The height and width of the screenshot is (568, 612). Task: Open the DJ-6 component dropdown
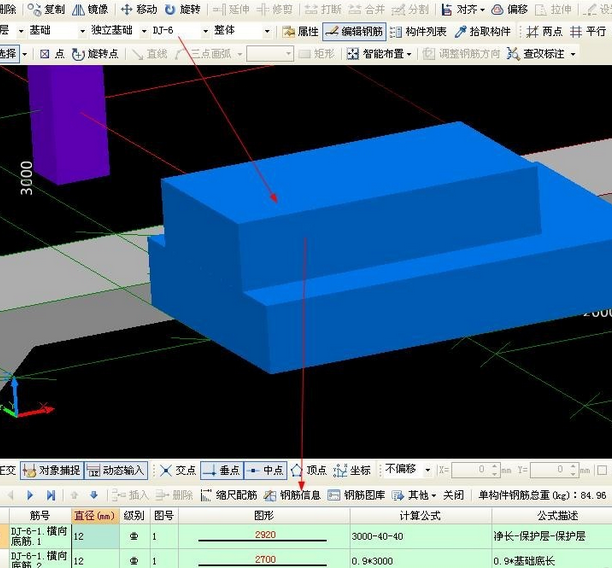206,31
